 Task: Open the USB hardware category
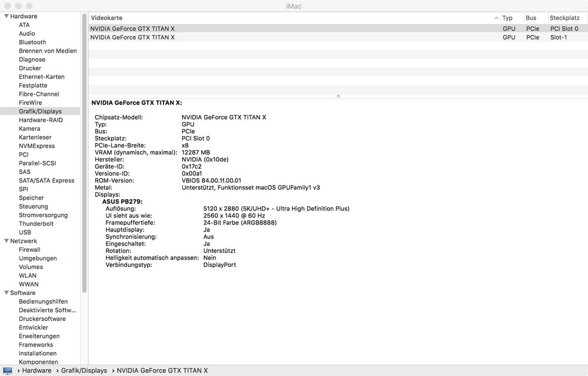25,232
